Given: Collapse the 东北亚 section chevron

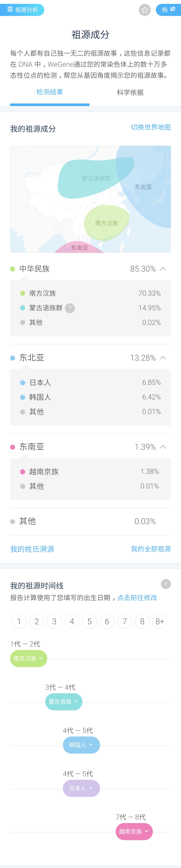Looking at the screenshot, I should (163, 357).
